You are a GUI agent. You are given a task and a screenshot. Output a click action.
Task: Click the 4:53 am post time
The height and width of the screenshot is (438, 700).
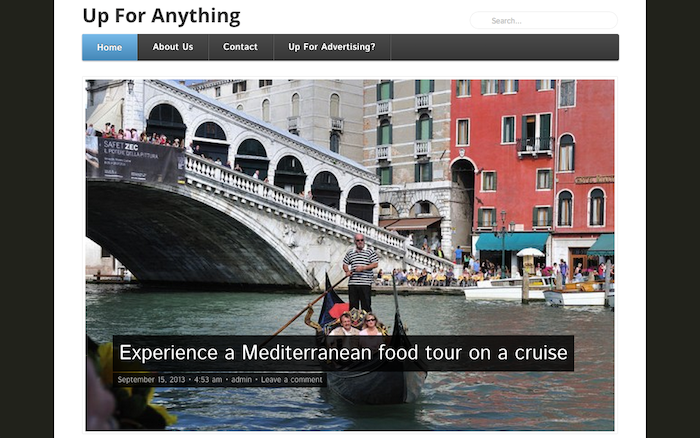[208, 380]
